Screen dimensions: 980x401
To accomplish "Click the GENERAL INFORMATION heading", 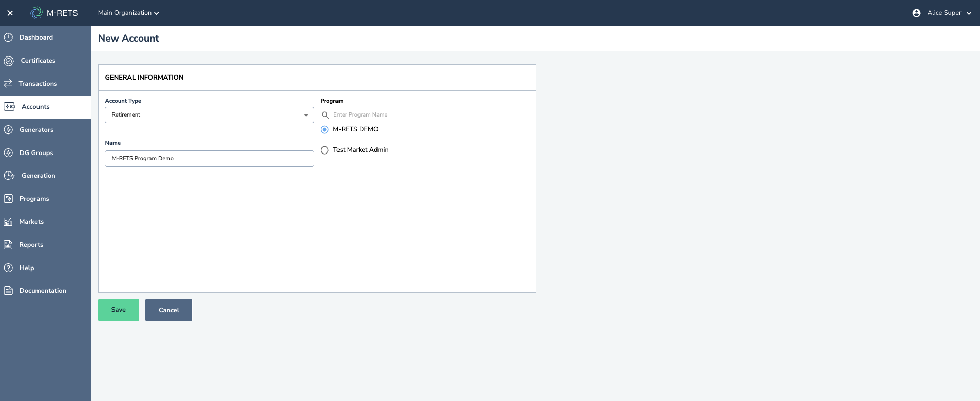I will [x=144, y=78].
